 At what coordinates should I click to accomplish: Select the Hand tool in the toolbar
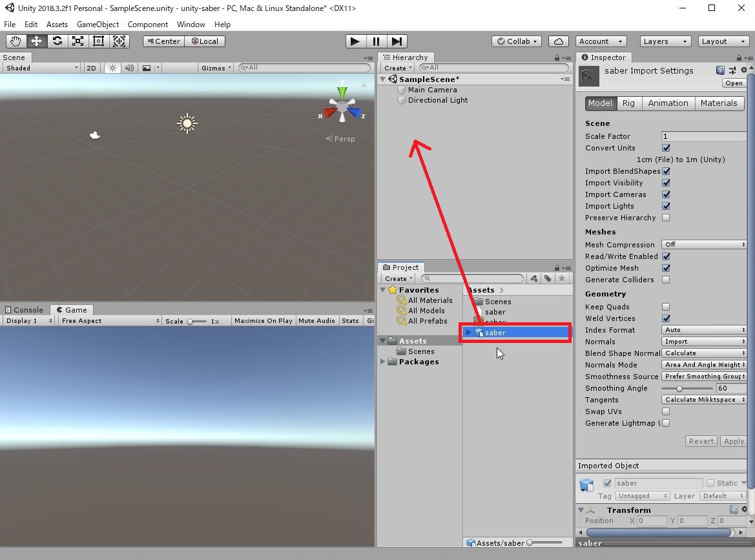pos(15,41)
